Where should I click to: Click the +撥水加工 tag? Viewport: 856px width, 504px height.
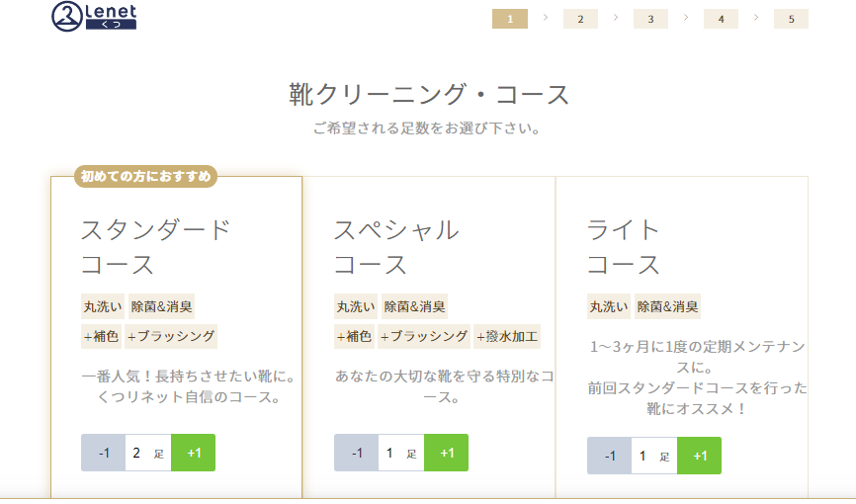507,336
